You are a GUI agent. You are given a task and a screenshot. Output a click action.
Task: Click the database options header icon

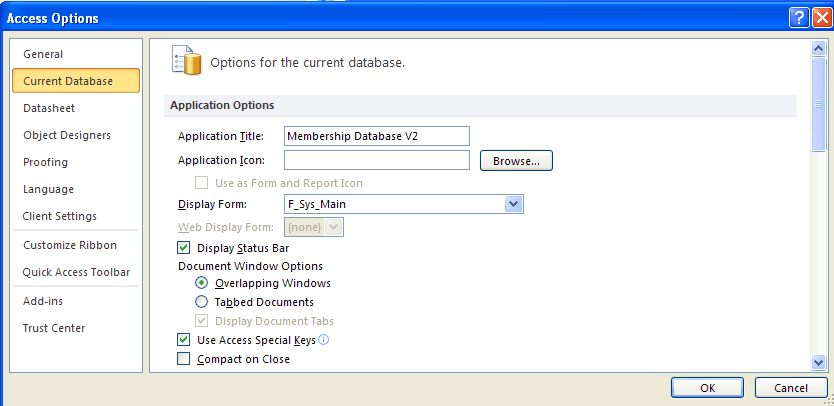[x=187, y=60]
